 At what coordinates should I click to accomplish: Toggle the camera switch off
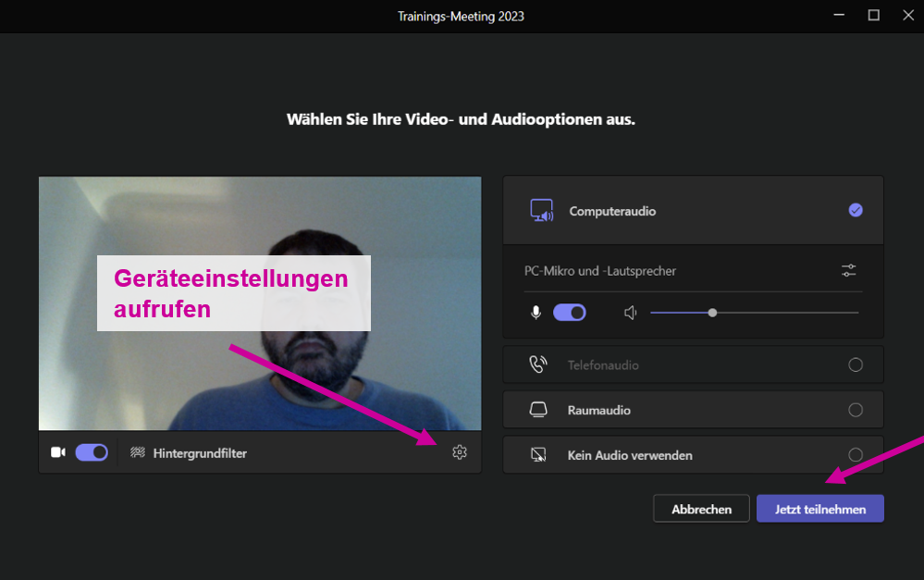coord(92,452)
